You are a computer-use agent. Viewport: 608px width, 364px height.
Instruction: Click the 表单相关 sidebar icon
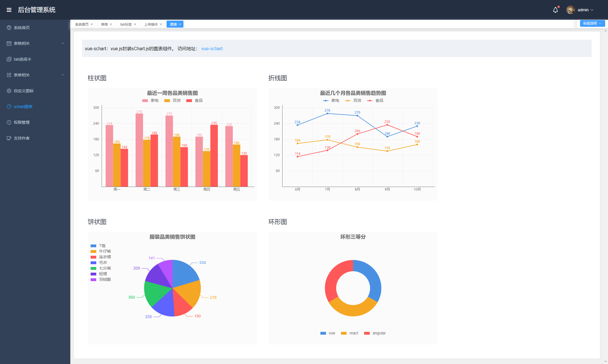[9, 75]
